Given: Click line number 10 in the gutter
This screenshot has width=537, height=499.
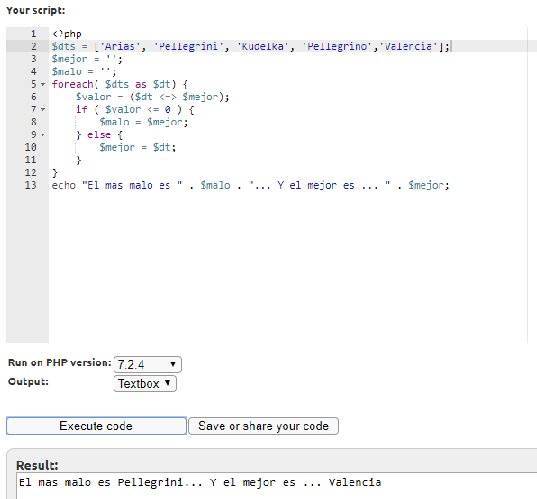Looking at the screenshot, I should click(x=30, y=147).
